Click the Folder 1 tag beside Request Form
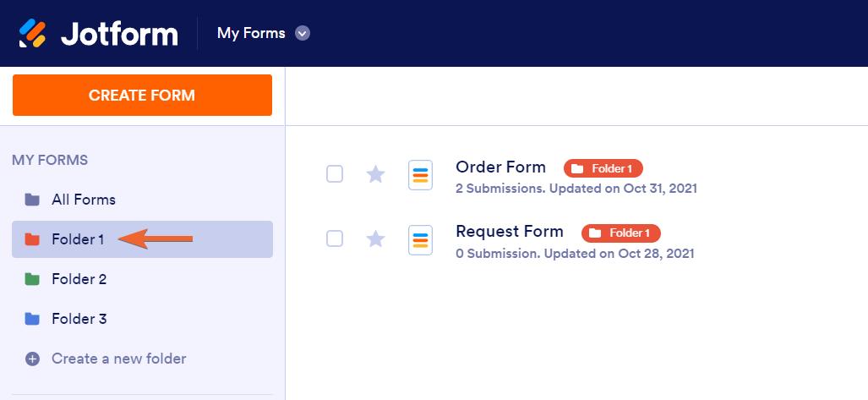 620,233
